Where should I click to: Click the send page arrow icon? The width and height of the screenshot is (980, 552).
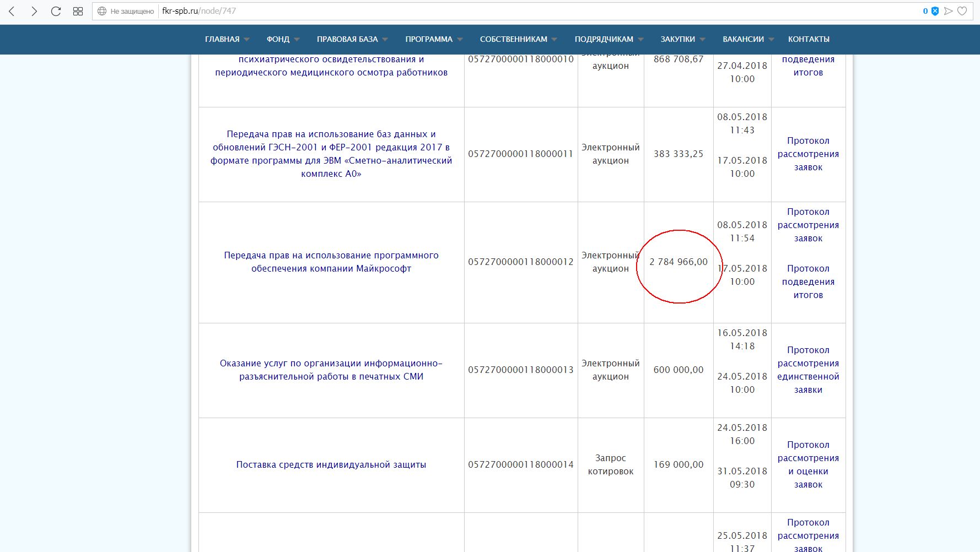click(948, 11)
